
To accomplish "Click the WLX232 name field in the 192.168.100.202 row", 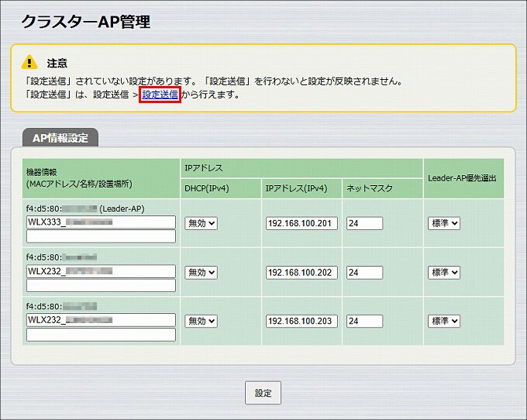I will (101, 271).
